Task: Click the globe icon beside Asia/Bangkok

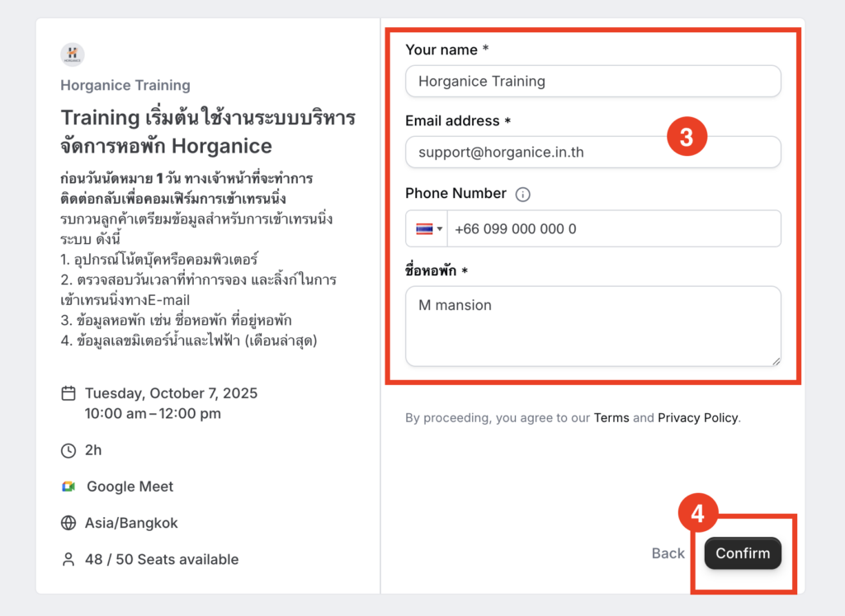Action: click(68, 523)
